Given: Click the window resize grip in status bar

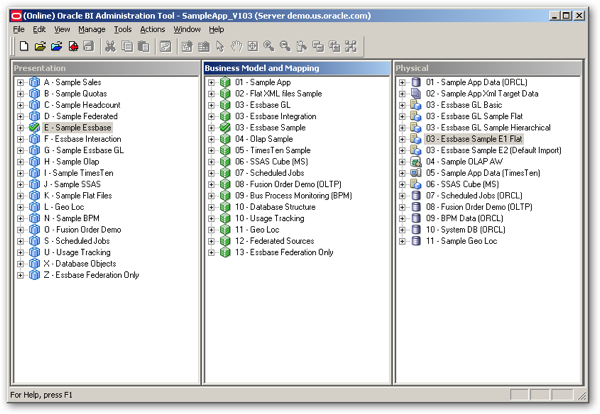Looking at the screenshot, I should point(582,395).
